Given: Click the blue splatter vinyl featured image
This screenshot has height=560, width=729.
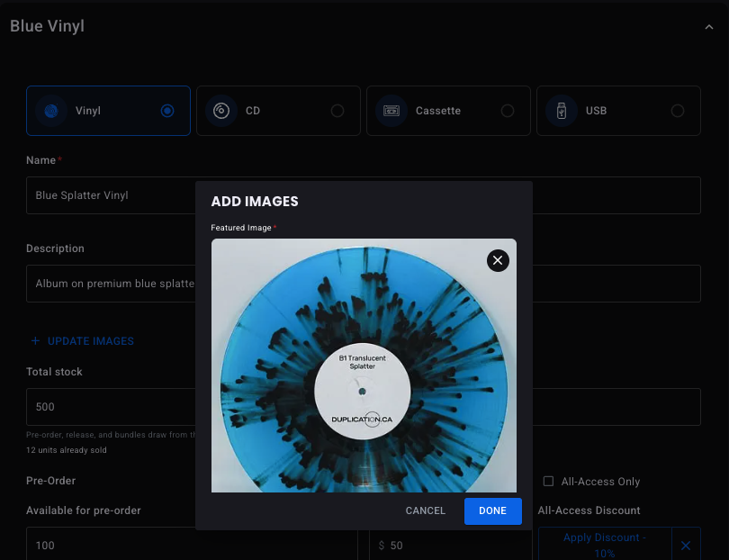Looking at the screenshot, I should (x=364, y=366).
